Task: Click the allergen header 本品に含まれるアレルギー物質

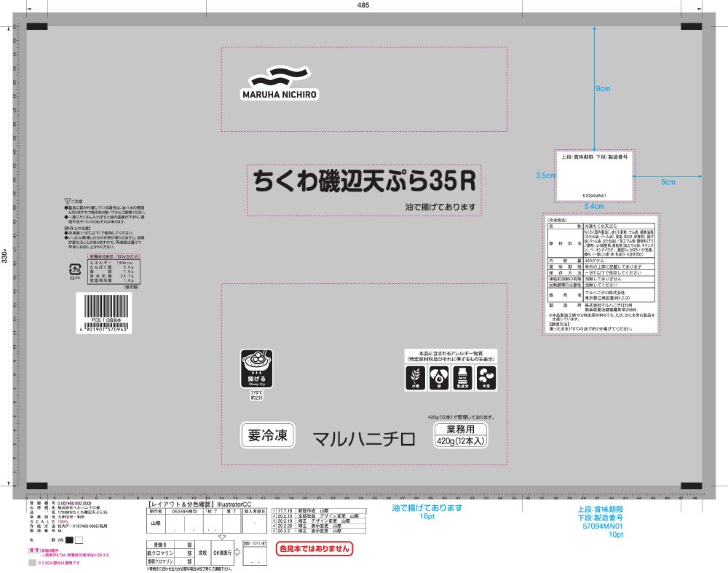Action: pos(451,353)
